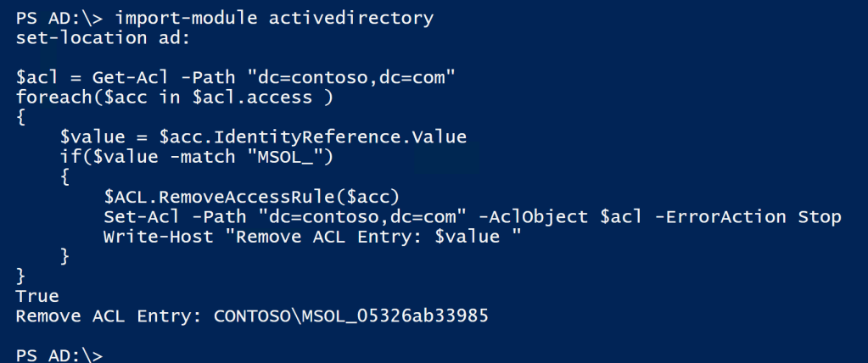Screen dimensions: 868x363
Task: Click the "MSOL_" string in the if condition
Action: tap(285, 156)
